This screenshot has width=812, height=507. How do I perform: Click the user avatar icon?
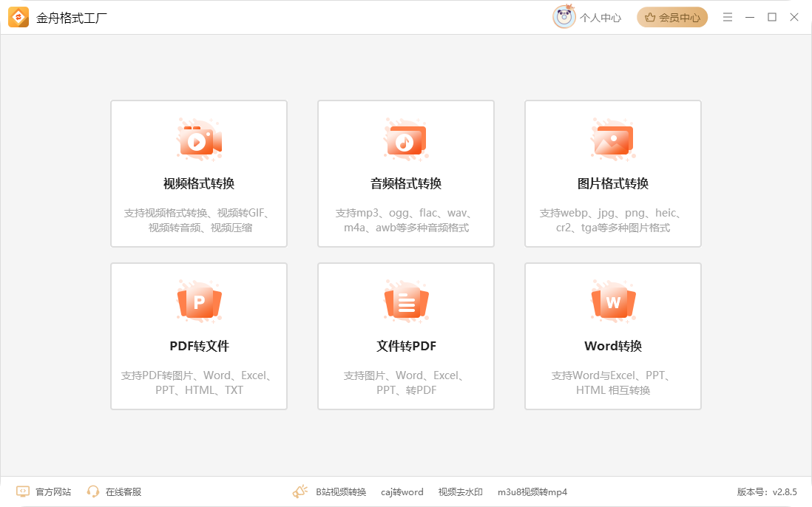564,17
